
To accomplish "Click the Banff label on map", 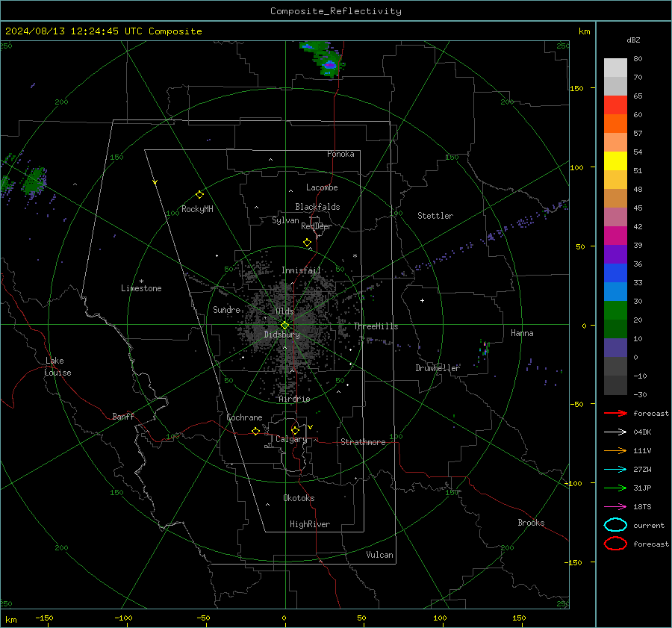I will (x=123, y=416).
